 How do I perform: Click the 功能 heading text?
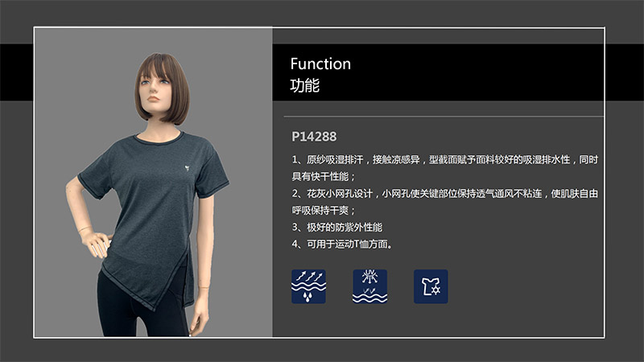(x=305, y=86)
